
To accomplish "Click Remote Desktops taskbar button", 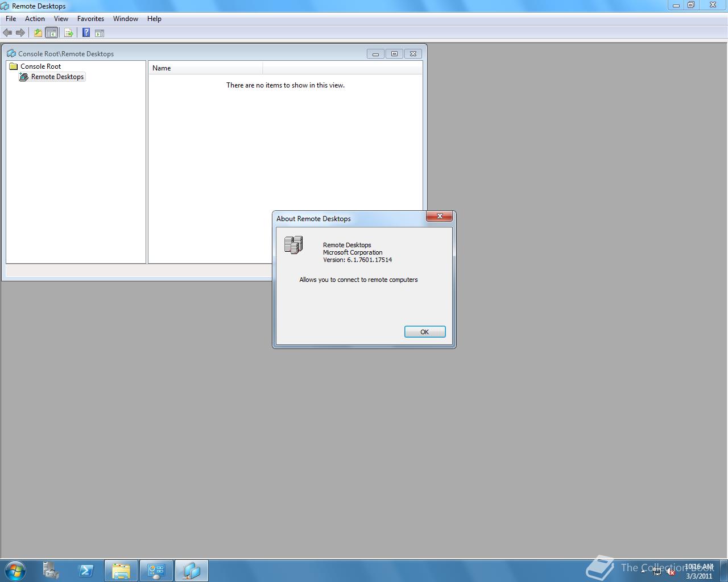I will click(192, 571).
